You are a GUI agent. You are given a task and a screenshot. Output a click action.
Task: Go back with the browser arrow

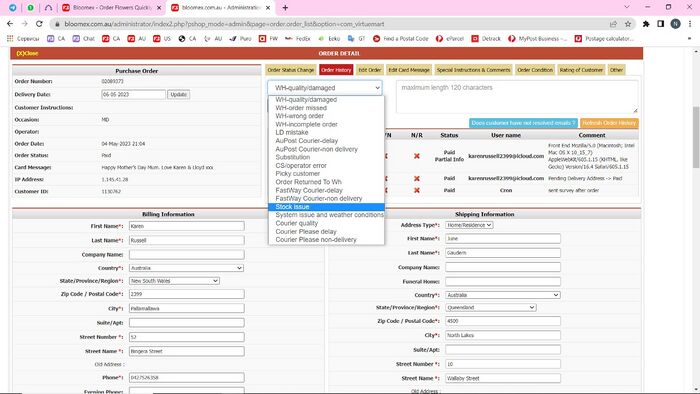tap(10, 24)
